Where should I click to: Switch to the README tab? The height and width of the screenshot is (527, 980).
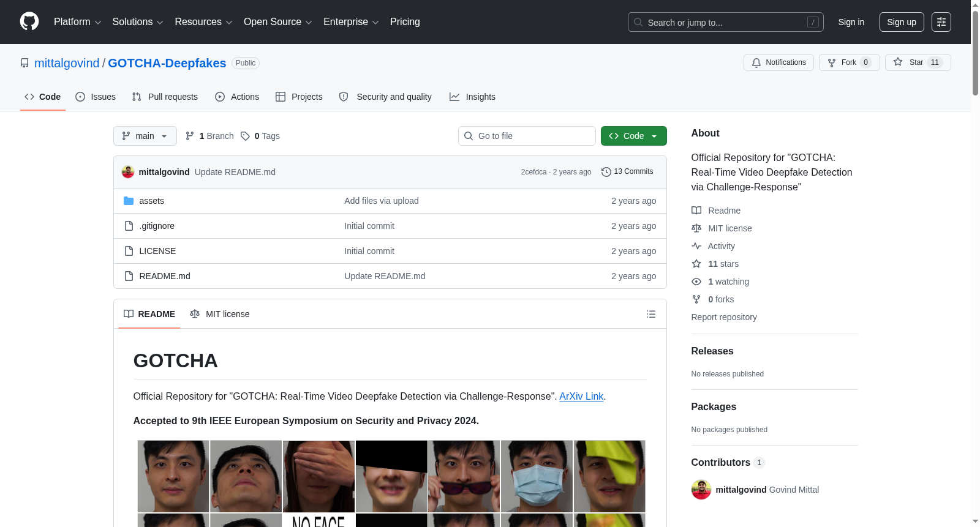[149, 314]
